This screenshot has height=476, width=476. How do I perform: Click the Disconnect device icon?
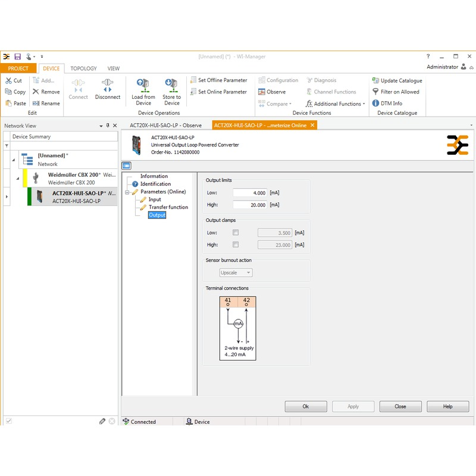108,85
